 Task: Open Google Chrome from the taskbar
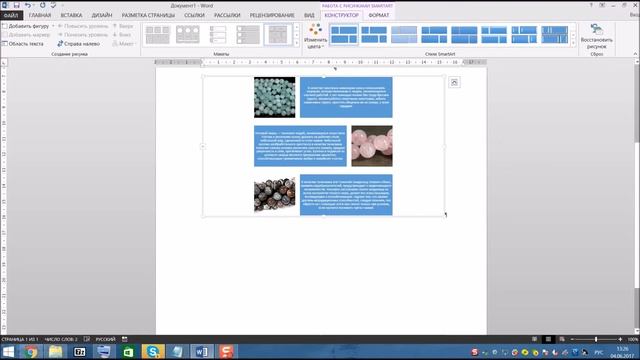(x=31, y=351)
